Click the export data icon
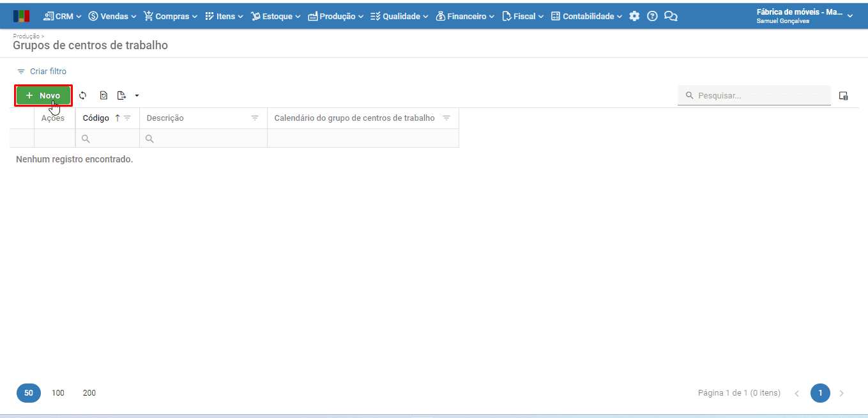Image resolution: width=868 pixels, height=418 pixels. pyautogui.click(x=121, y=96)
